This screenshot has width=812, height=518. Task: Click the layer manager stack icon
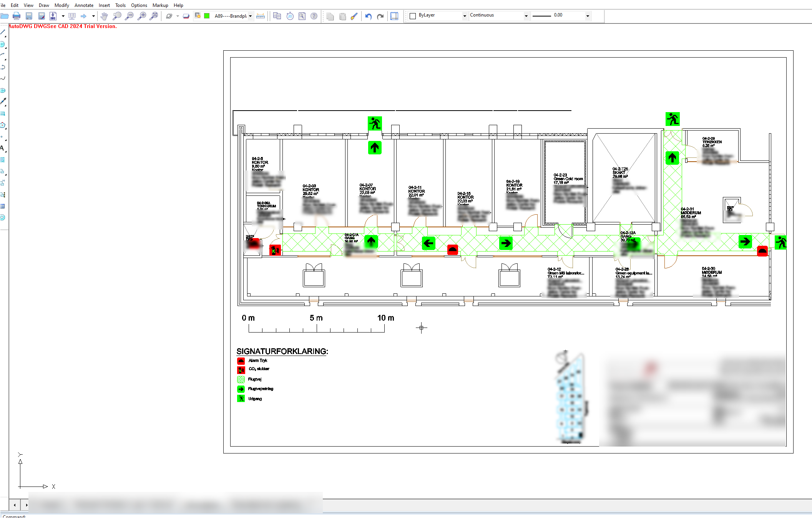186,16
